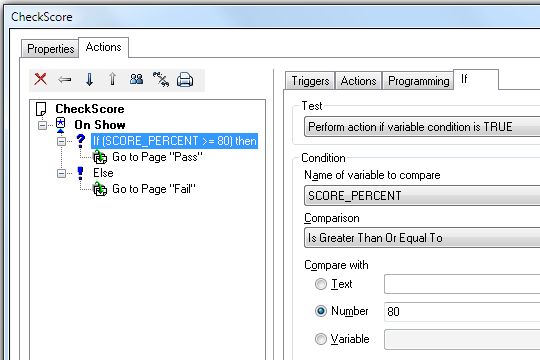
Task: Click the left arrow outdent icon
Action: (64, 80)
